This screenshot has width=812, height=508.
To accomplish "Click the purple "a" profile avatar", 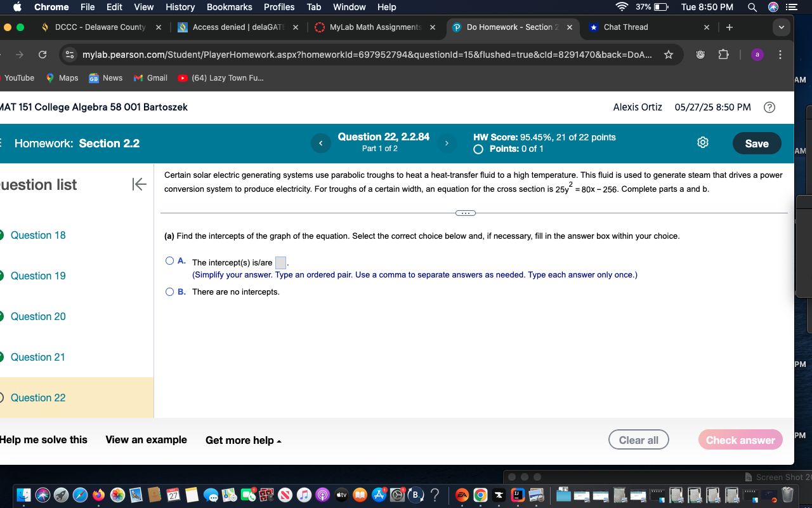I will [757, 55].
